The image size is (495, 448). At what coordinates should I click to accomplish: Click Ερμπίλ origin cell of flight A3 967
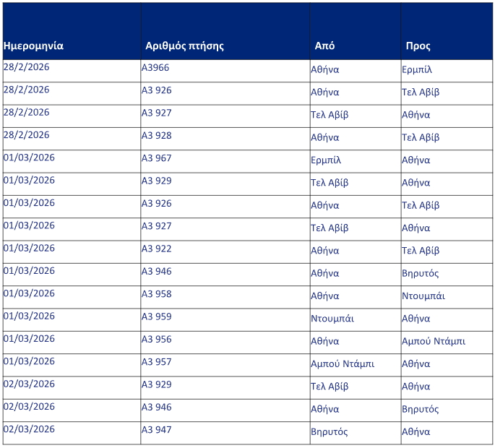pyautogui.click(x=326, y=160)
